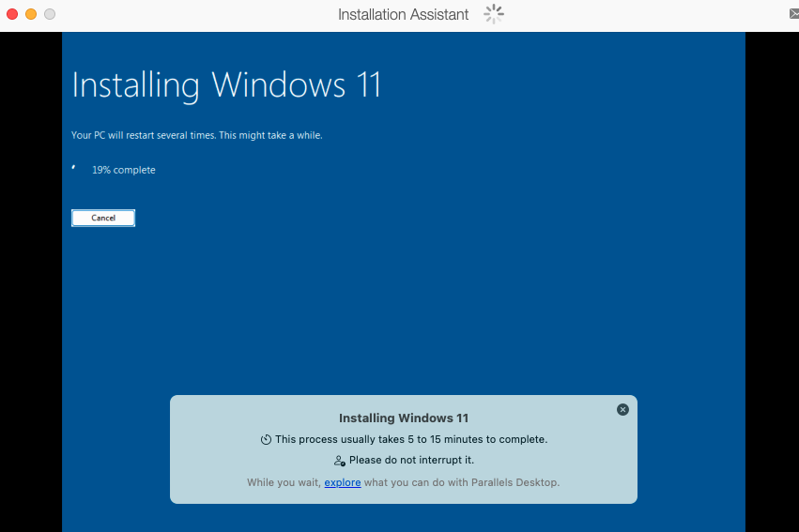Screen dimensions: 799x532
Task: Click the clock icon beside process duration
Action: point(266,439)
